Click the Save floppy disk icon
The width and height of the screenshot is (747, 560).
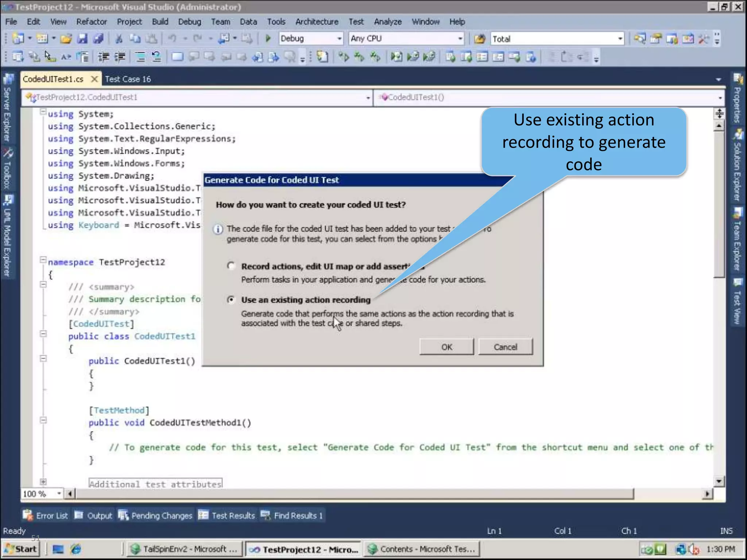coord(83,38)
